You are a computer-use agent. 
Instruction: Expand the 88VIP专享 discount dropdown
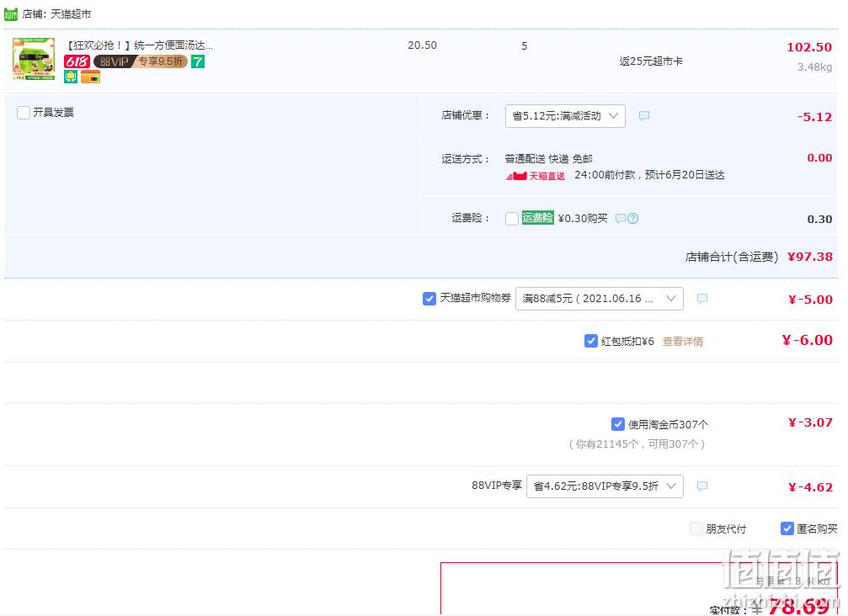point(605,486)
